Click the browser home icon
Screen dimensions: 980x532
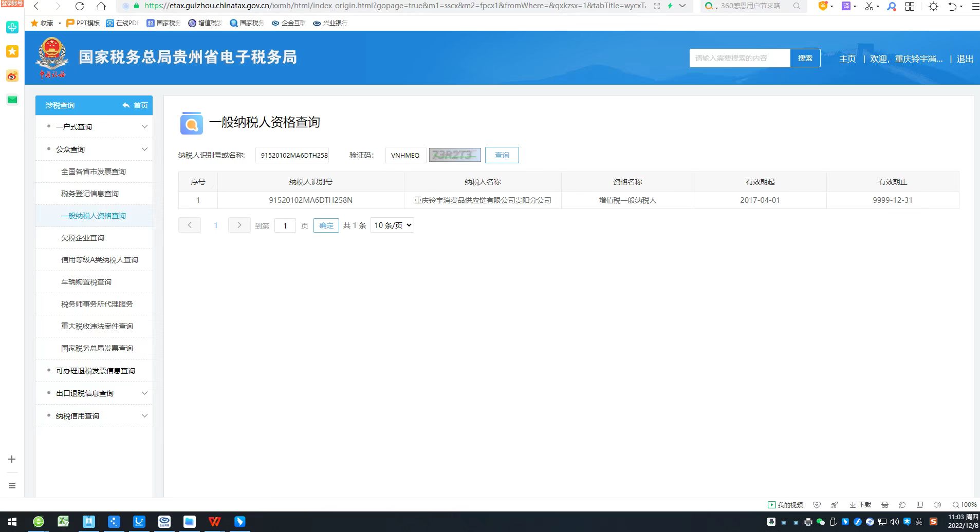(x=101, y=6)
